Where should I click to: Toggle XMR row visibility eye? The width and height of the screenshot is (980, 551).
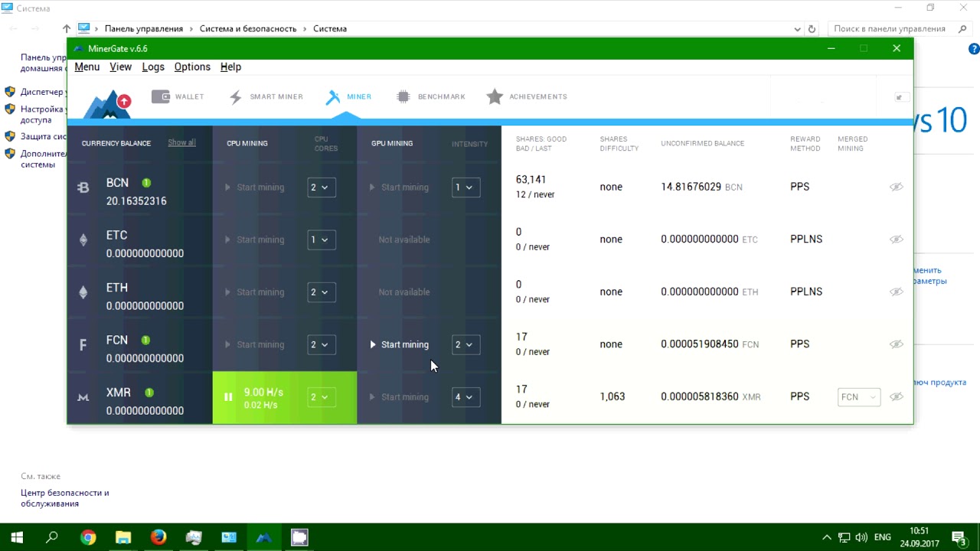896,396
